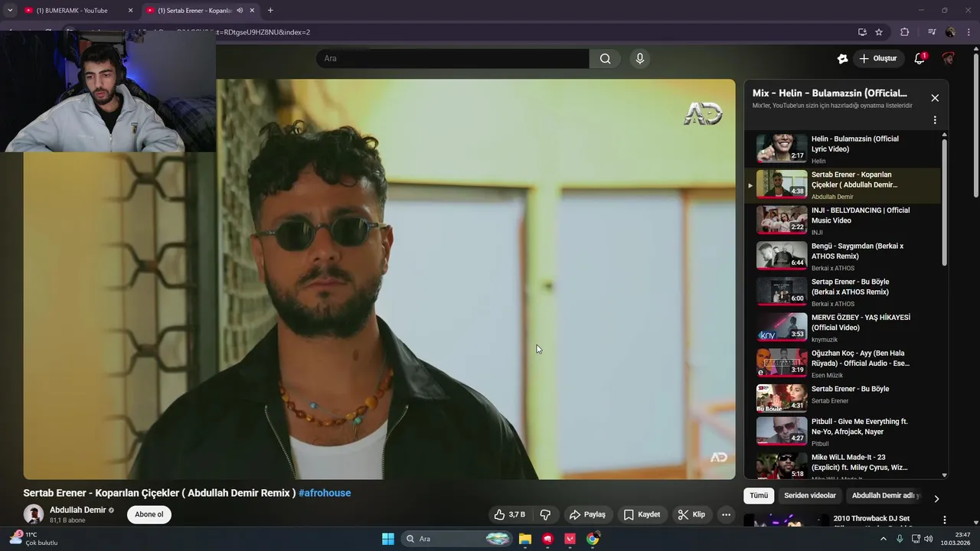Click the playlist panel scrollbar thumb
This screenshot has width=980, height=551.
coord(945,202)
